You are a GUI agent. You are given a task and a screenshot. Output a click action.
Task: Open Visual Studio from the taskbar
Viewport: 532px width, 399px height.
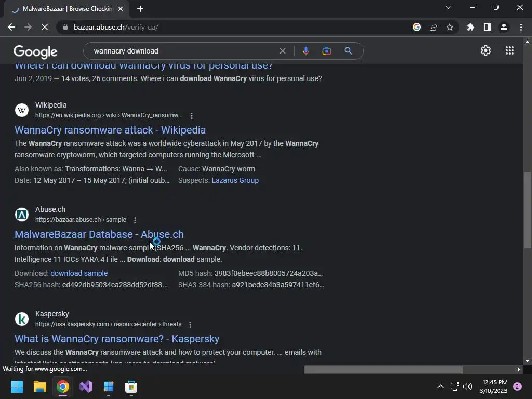[86, 387]
